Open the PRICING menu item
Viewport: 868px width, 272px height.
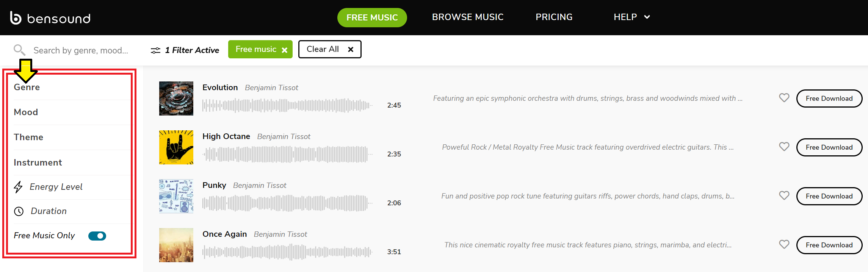click(x=554, y=17)
